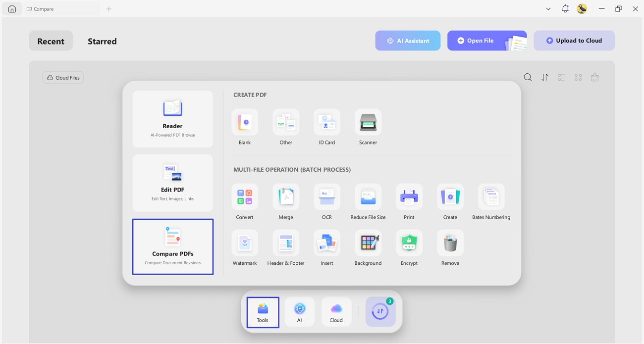The width and height of the screenshot is (644, 344).
Task: Click the Tools dock button
Action: coord(263,312)
